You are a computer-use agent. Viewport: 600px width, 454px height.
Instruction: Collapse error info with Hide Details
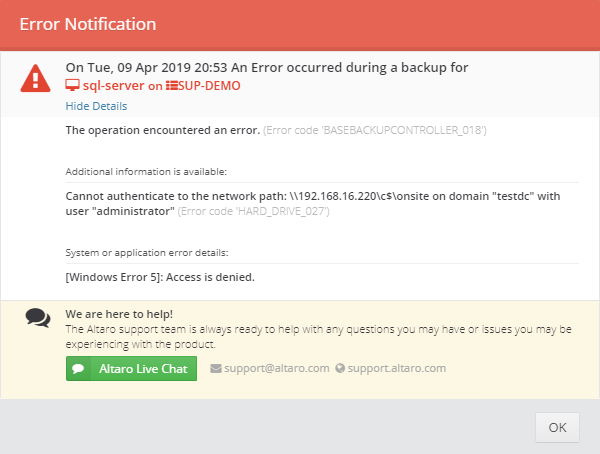pos(96,106)
